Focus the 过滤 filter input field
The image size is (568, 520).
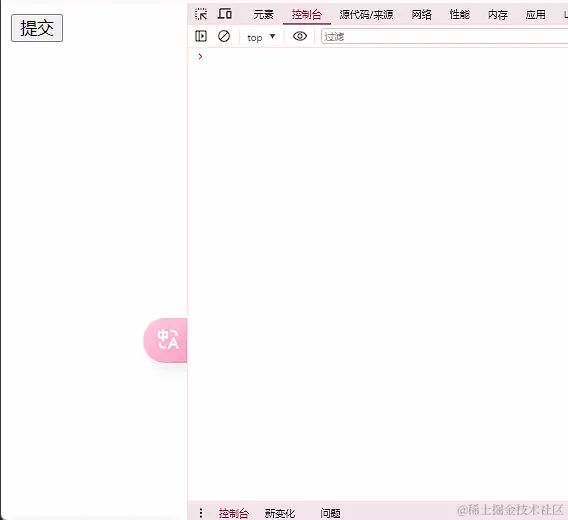pos(444,37)
